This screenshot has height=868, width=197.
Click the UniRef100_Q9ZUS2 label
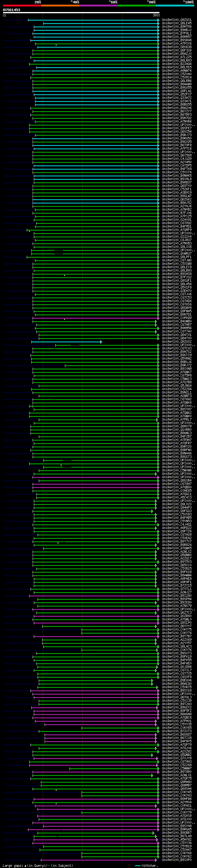pyautogui.click(x=176, y=342)
